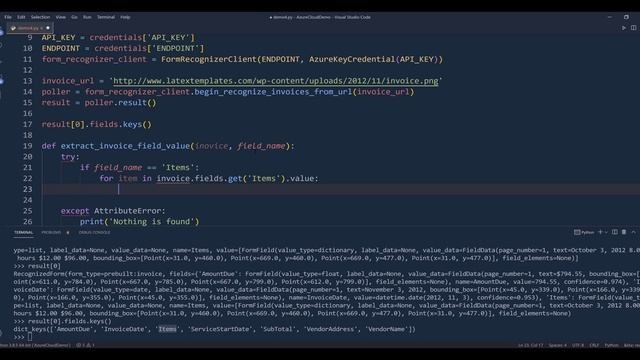Click Python interpreter version in status bar

[35, 345]
